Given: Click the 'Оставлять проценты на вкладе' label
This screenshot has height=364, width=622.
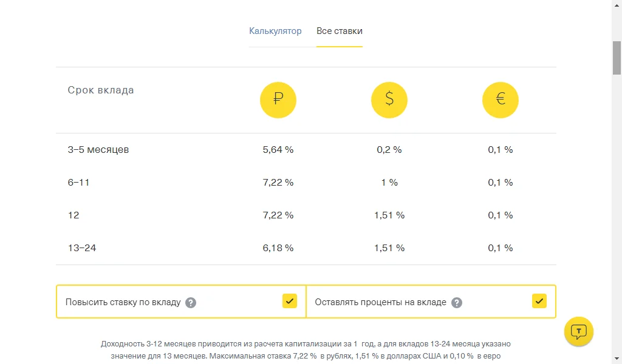Looking at the screenshot, I should point(381,302).
